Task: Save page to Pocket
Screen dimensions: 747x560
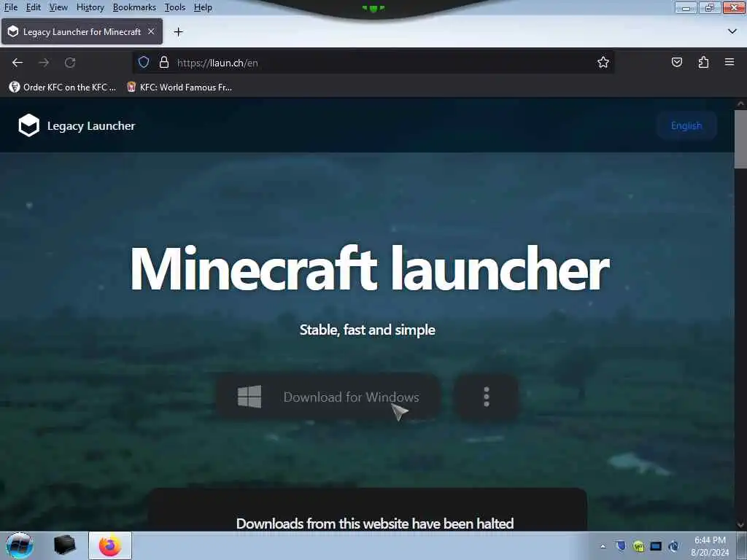Action: (x=676, y=63)
